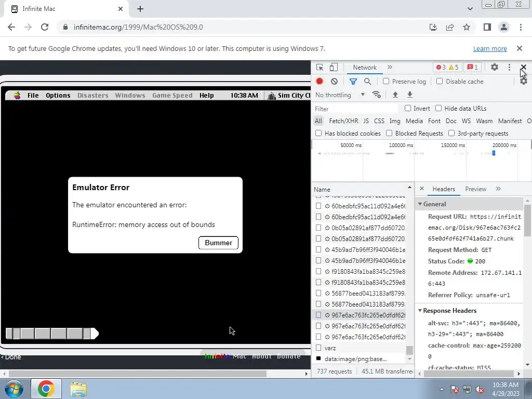The width and height of the screenshot is (532, 399).
Task: Tick checkbox for highlighted 967e6ac763fc request row
Action: tap(318, 315)
